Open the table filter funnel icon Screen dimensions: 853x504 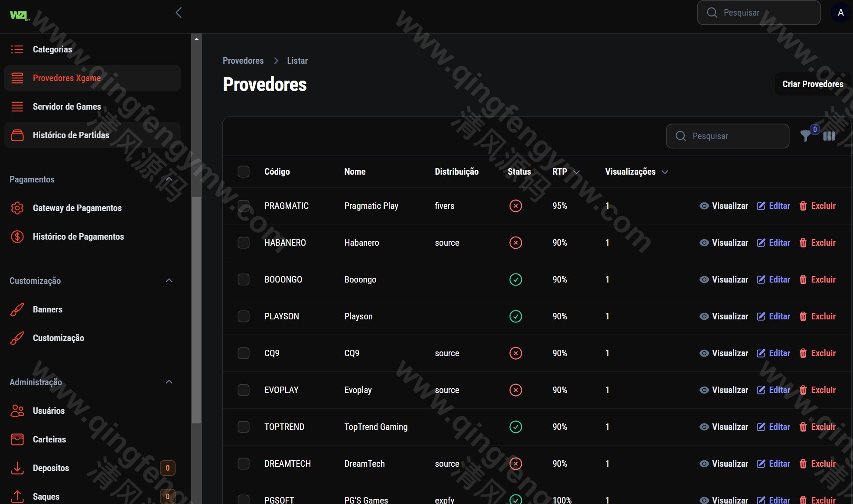(x=805, y=136)
